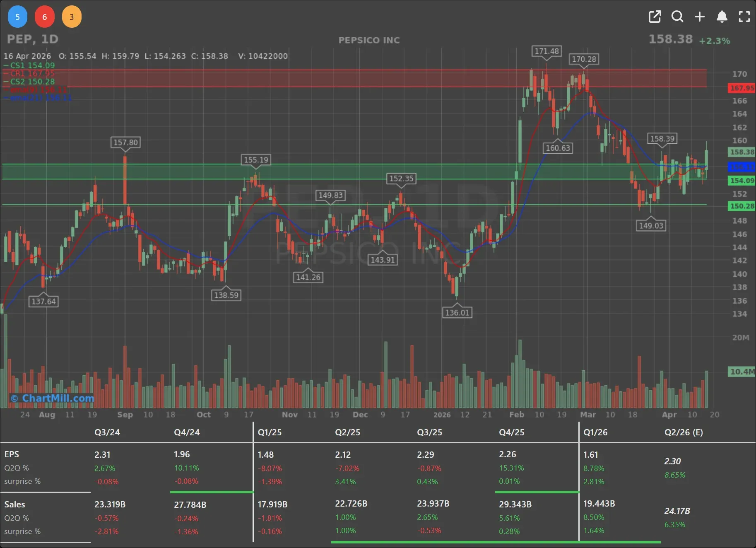
Task: Click the red 167.95 price axis tag
Action: tap(742, 88)
